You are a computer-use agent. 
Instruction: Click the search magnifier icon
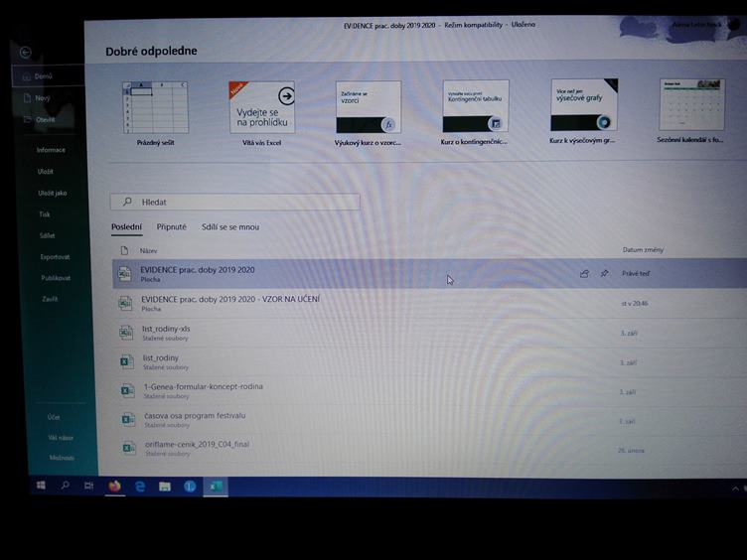[127, 202]
